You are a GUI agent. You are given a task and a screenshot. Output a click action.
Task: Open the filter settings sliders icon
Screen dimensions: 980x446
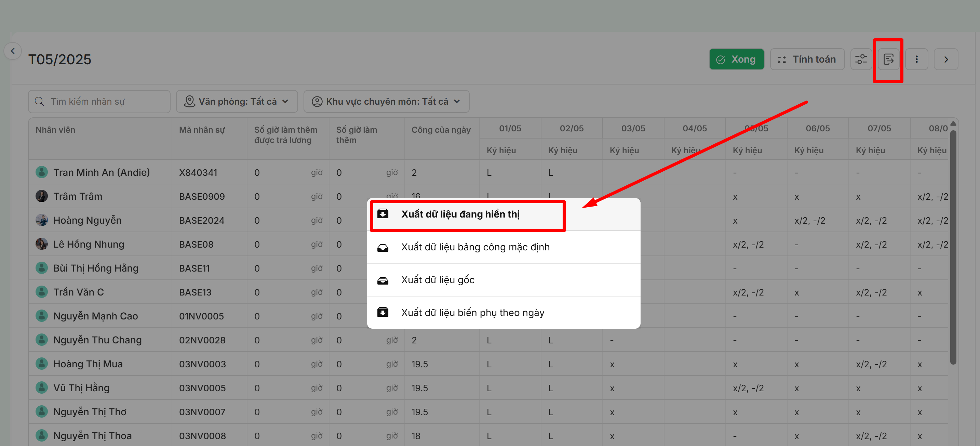coord(861,60)
